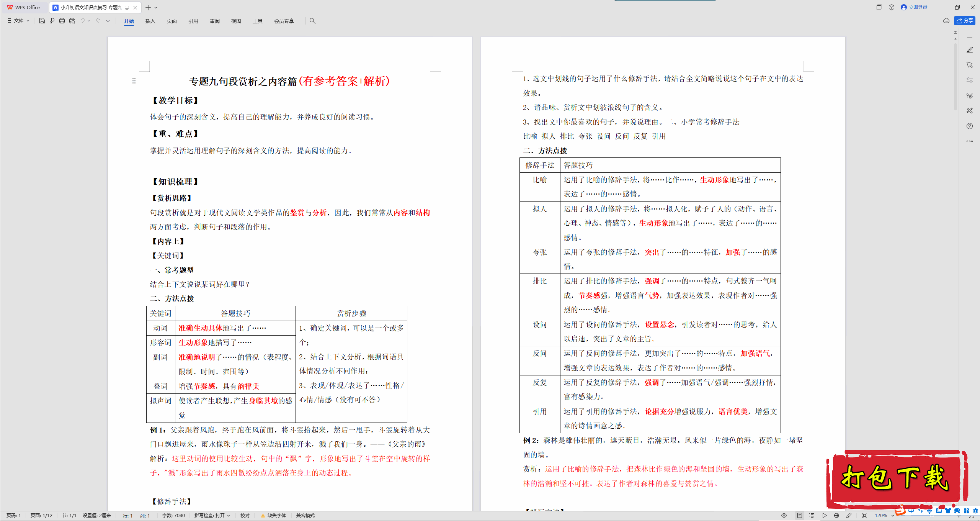This screenshot has height=521, width=980.
Task: Click the page layout view icon in status bar
Action: point(800,516)
